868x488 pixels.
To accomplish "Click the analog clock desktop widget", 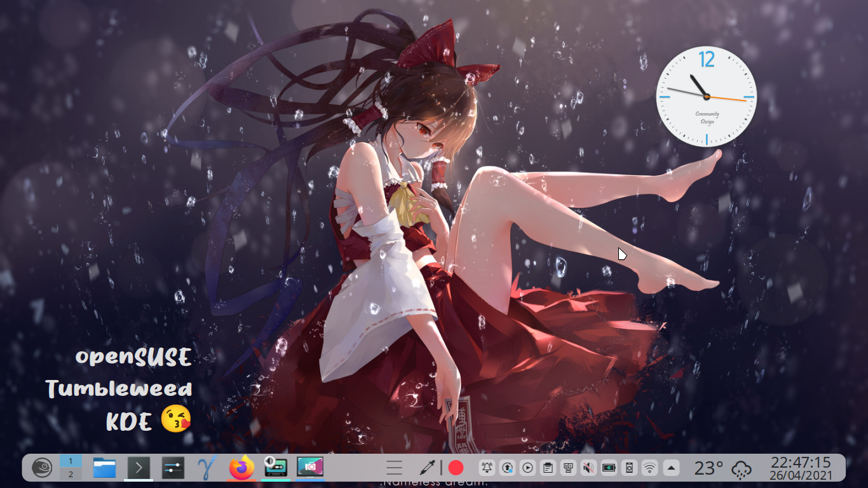I will (x=707, y=96).
